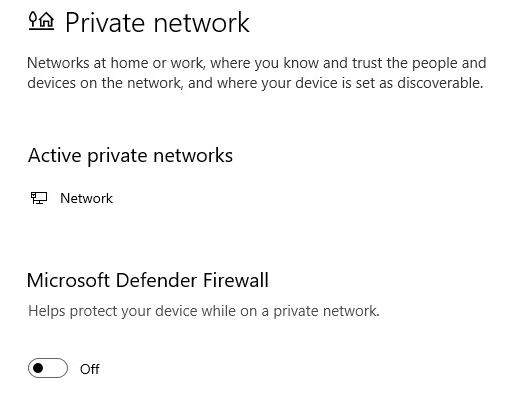
Task: Click the word Microsoft in the section heading
Action: [68, 280]
